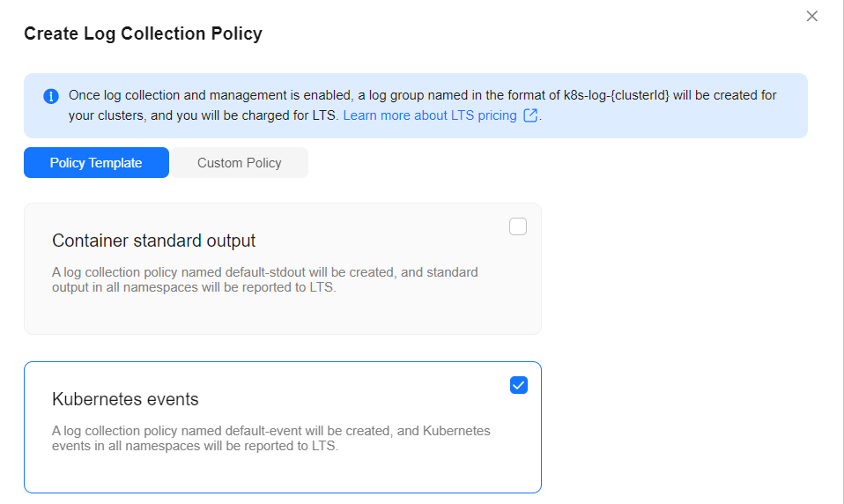The width and height of the screenshot is (844, 504).
Task: Click the Kubernetes events heading text
Action: [x=125, y=399]
